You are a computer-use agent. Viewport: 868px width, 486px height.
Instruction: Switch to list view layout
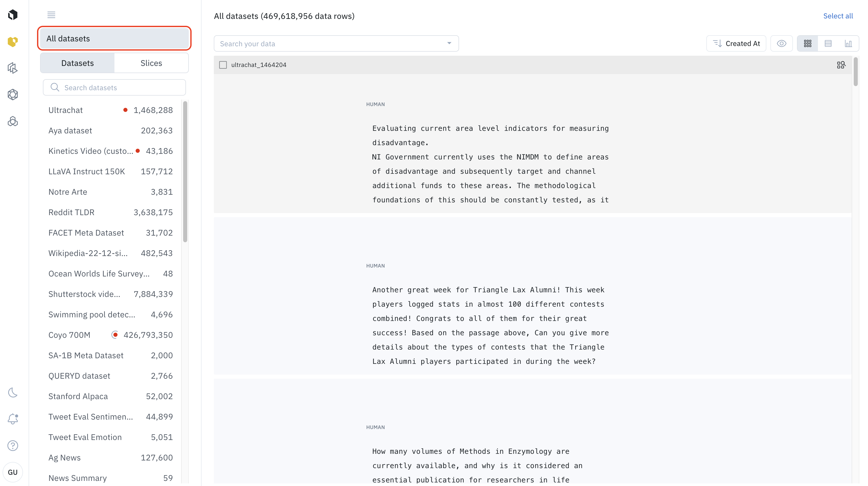(828, 43)
